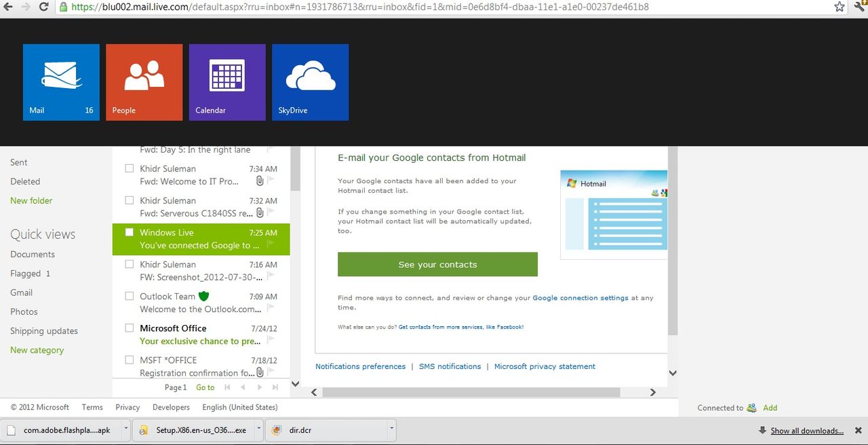Tick checkbox for 7:16 AM Khidr Suleman message
868x445 pixels.
pyautogui.click(x=130, y=264)
